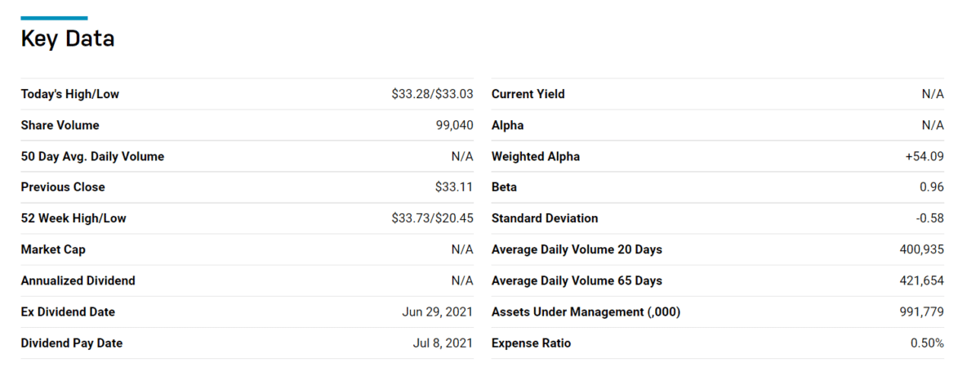Click the Key Data heading

coord(68,38)
